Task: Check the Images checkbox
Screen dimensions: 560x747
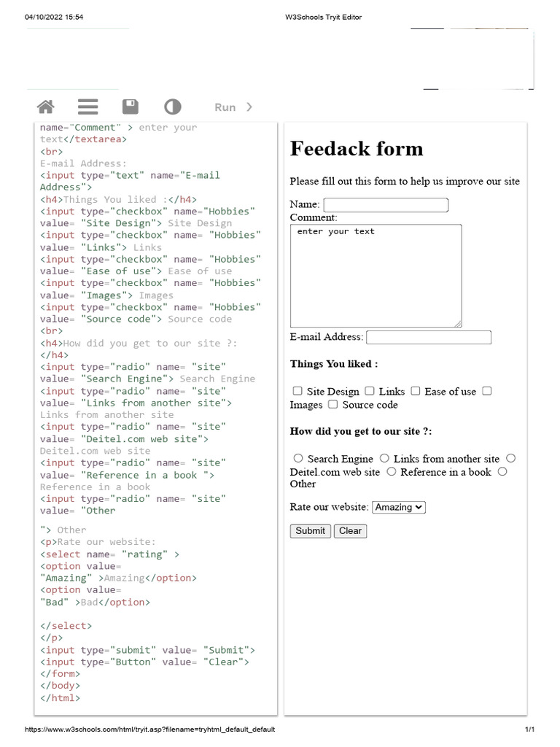Action: (487, 391)
